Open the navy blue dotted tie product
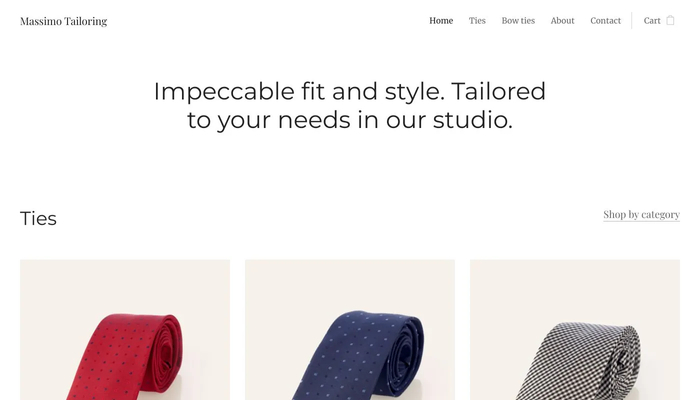 350,329
